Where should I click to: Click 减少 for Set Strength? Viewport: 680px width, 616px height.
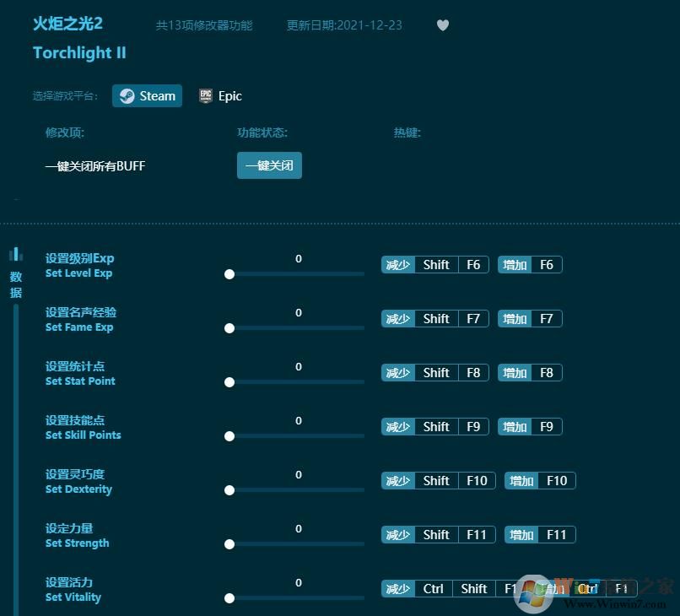click(397, 535)
